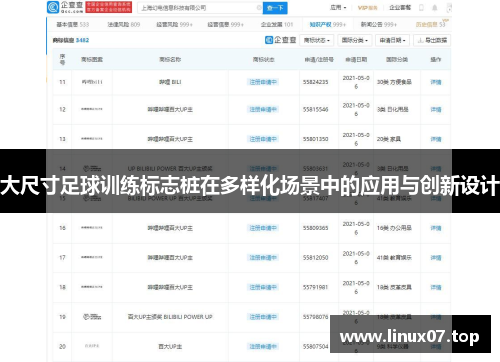Select registration number 55791981
This screenshot has width=500, height=362.
coord(315,287)
